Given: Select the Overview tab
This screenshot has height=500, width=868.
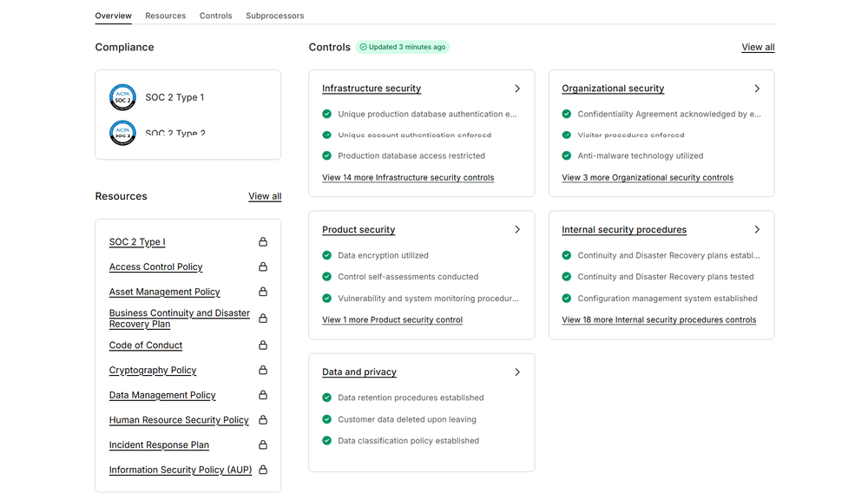Looking at the screenshot, I should point(113,16).
